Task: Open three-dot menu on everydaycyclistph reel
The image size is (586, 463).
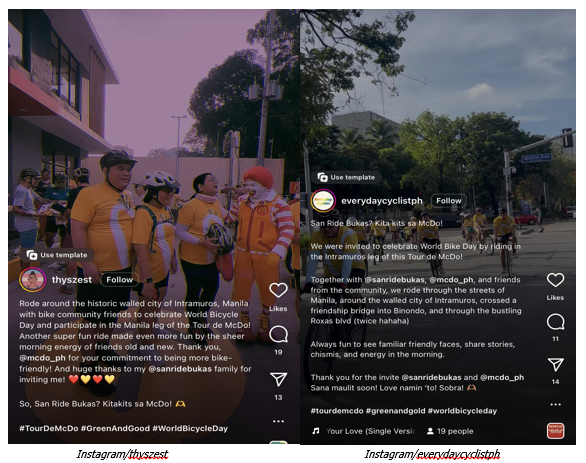Action: (x=555, y=404)
